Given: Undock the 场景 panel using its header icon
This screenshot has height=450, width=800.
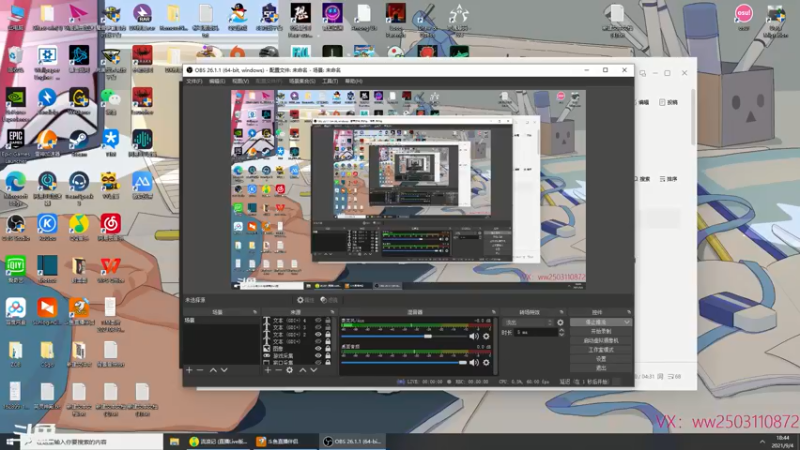Looking at the screenshot, I should (x=255, y=312).
